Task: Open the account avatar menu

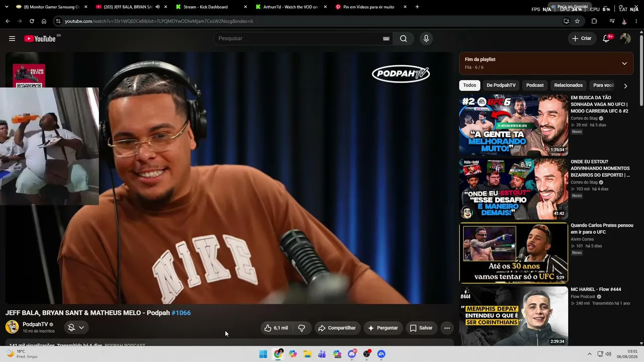Action: [x=625, y=39]
